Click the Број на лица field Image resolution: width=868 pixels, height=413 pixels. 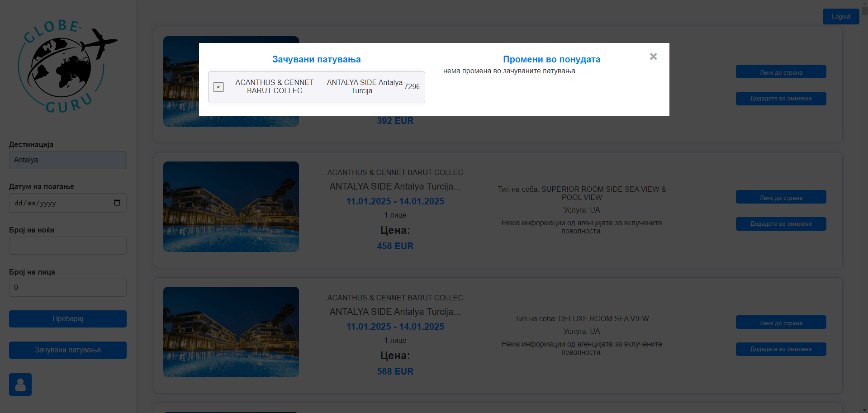tap(68, 288)
